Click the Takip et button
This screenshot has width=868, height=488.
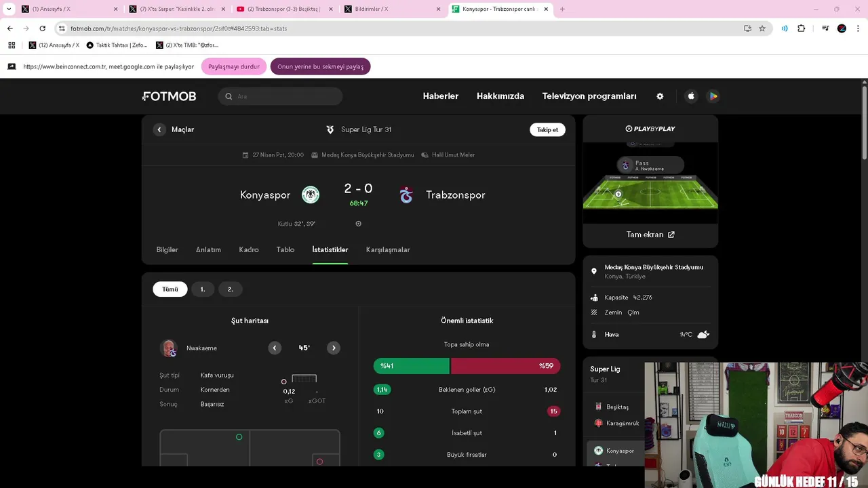click(547, 129)
